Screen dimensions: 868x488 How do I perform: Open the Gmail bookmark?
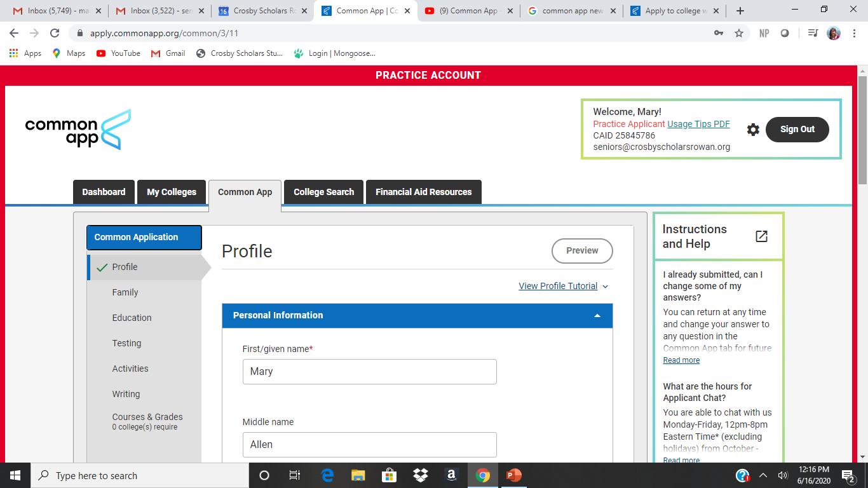(x=168, y=53)
